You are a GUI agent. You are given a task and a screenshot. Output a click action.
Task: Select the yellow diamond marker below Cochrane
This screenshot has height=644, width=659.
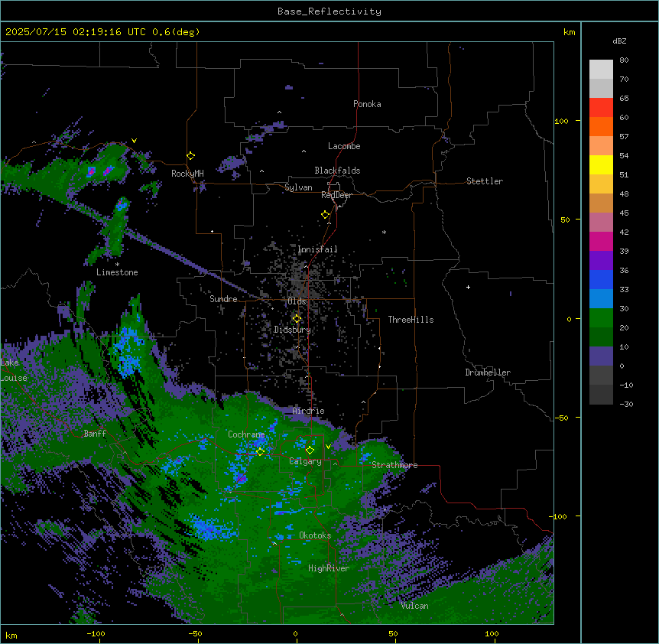click(260, 452)
